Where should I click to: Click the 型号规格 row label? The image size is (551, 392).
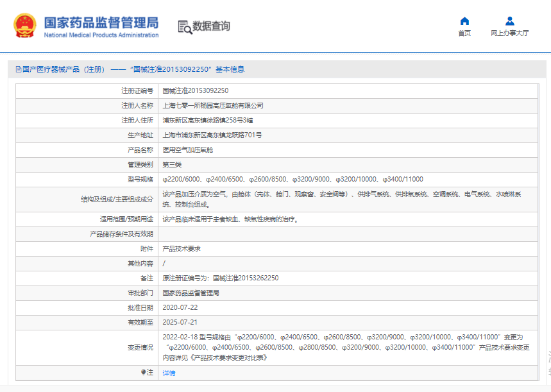pyautogui.click(x=140, y=179)
